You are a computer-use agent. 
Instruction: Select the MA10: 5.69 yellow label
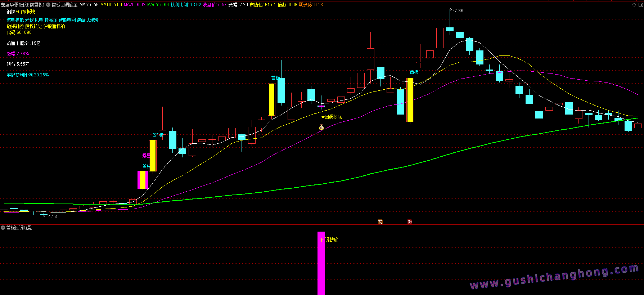(111, 5)
